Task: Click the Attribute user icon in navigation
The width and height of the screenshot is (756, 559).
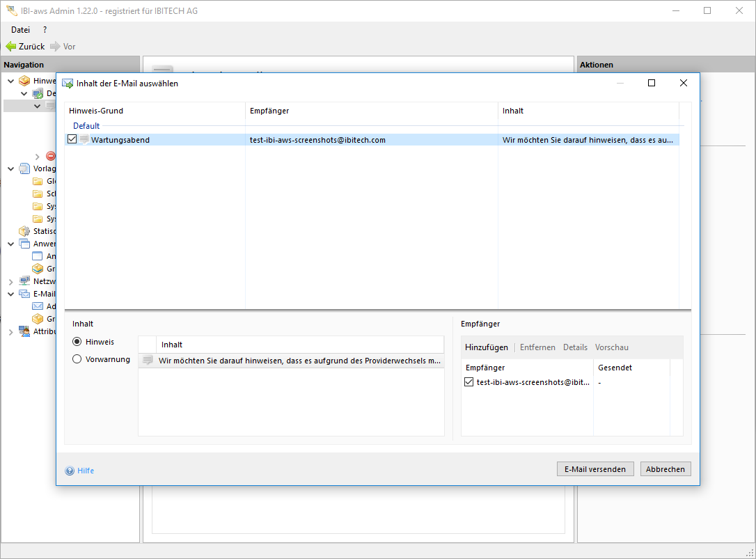Action: (25, 332)
